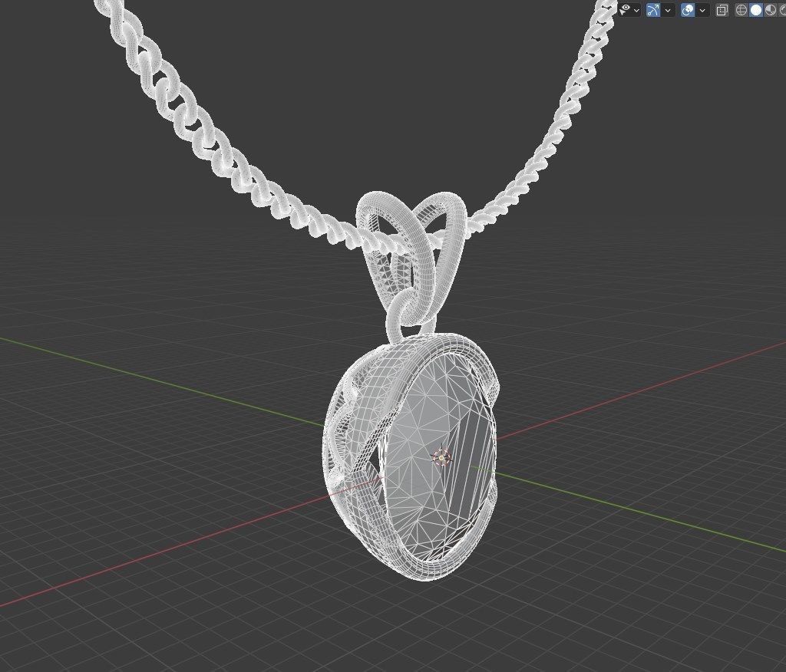Expand the object types visibility dropdown arrow
This screenshot has width=786, height=672.
pyautogui.click(x=636, y=10)
